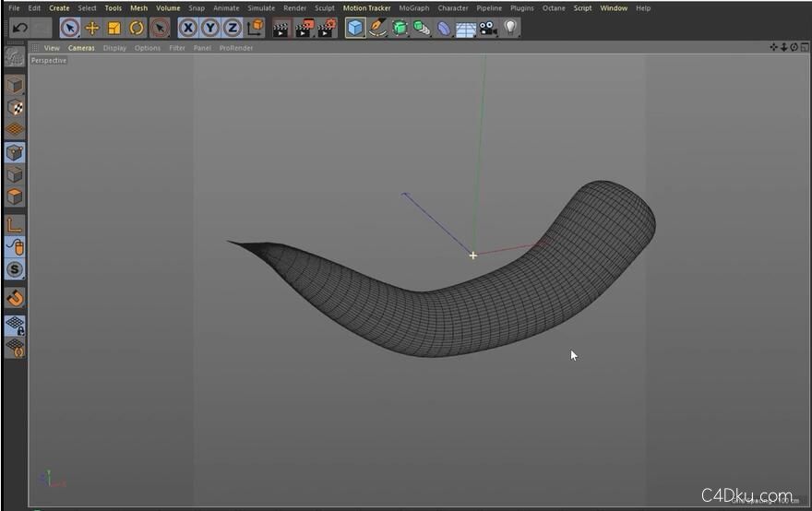
Task: Click the viewport maximize toggle icon
Action: click(x=804, y=47)
